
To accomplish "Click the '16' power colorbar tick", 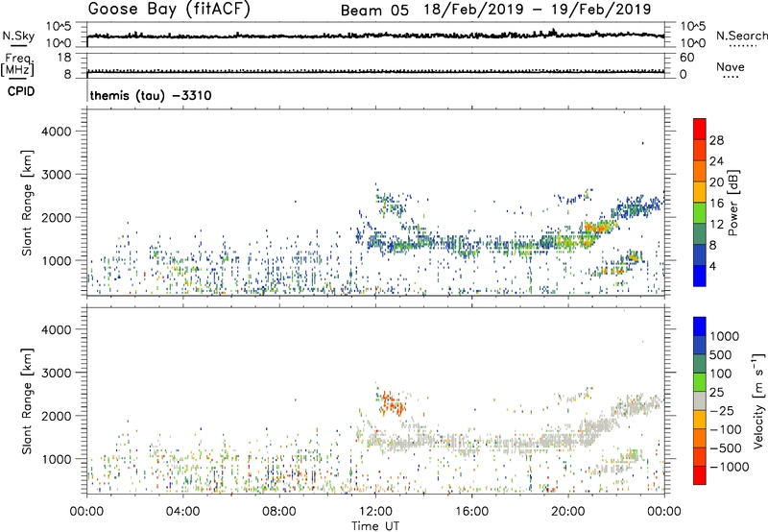I will 716,204.
